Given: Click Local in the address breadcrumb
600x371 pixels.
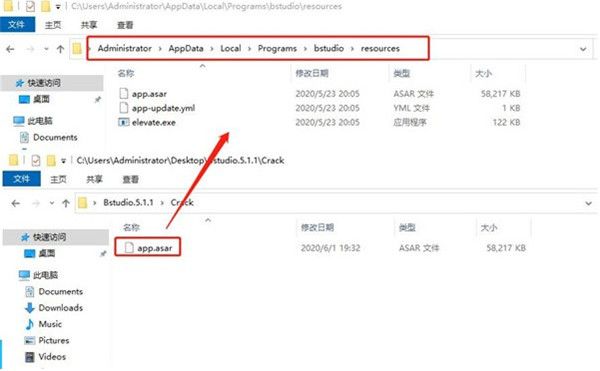Looking at the screenshot, I should click(230, 48).
